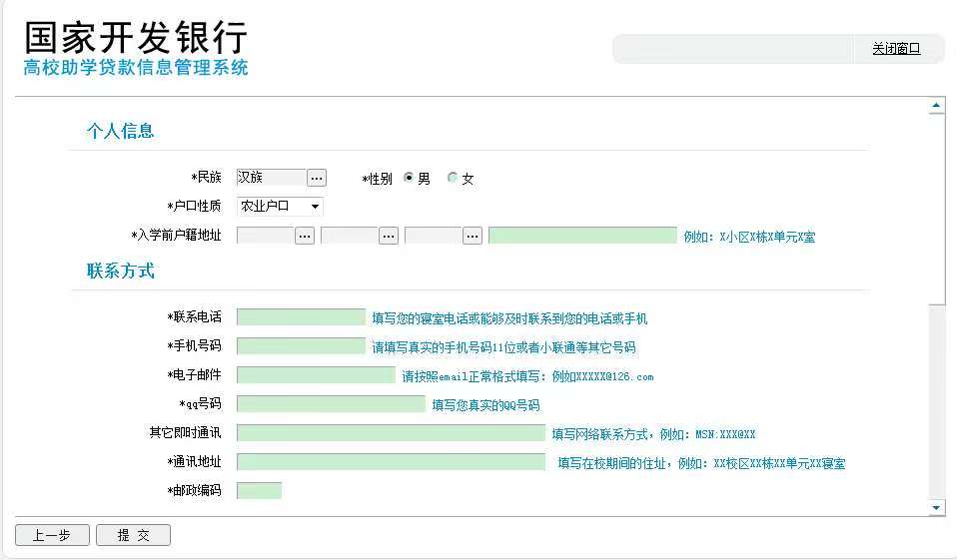Click the ellipsis button beside 民族 field

[x=316, y=178]
